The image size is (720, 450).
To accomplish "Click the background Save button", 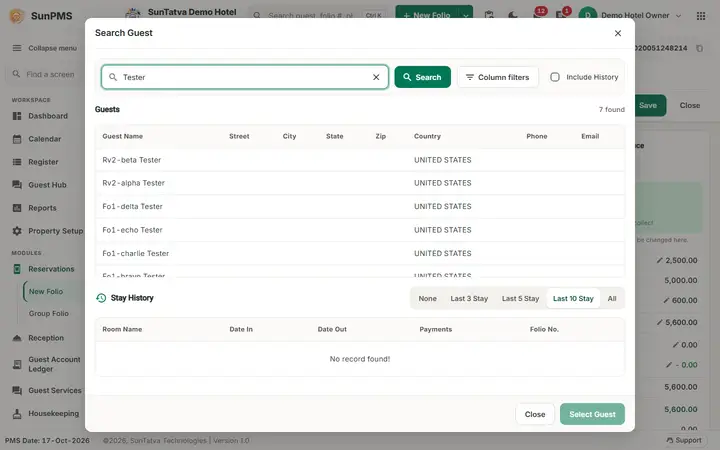I will [x=648, y=106].
